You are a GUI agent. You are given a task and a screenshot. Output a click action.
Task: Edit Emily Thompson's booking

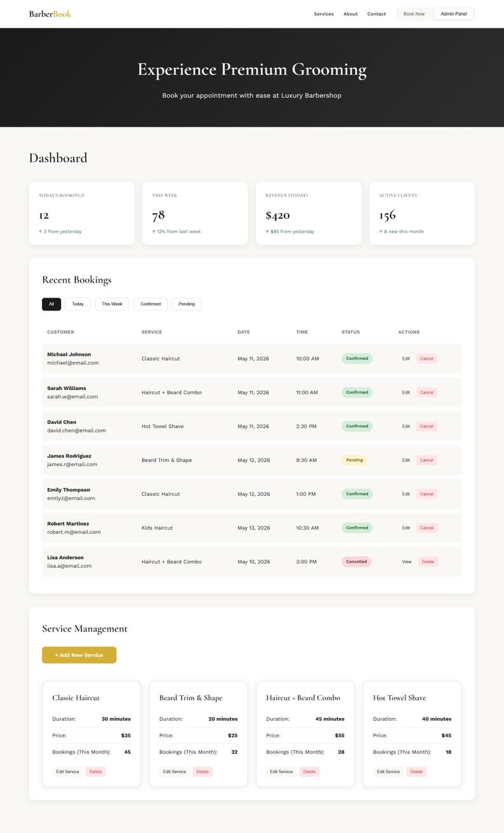[x=406, y=494]
